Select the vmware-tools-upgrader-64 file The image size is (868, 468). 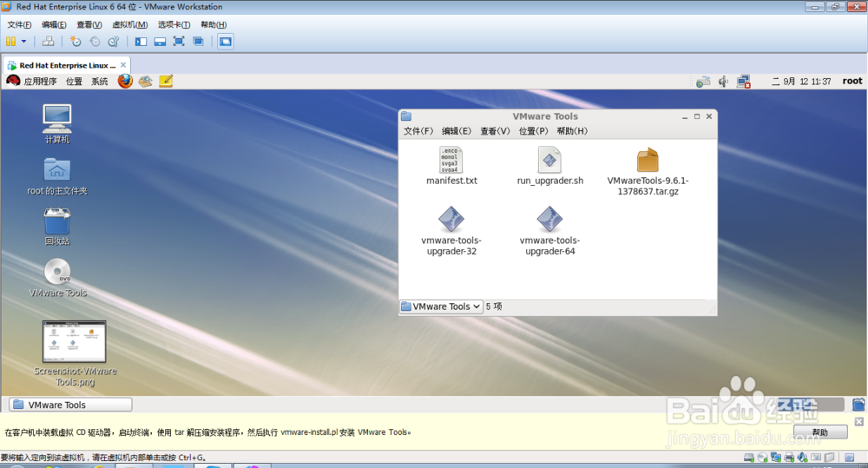click(x=549, y=231)
